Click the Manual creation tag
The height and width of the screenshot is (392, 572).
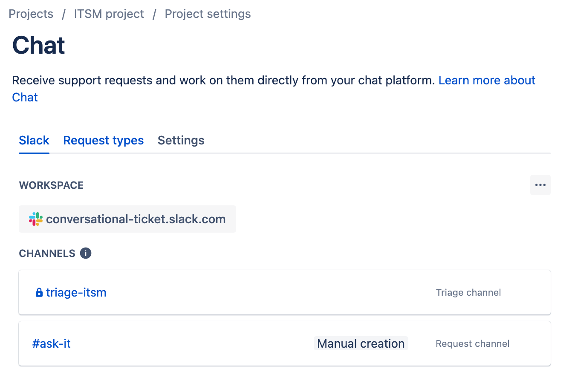click(361, 343)
